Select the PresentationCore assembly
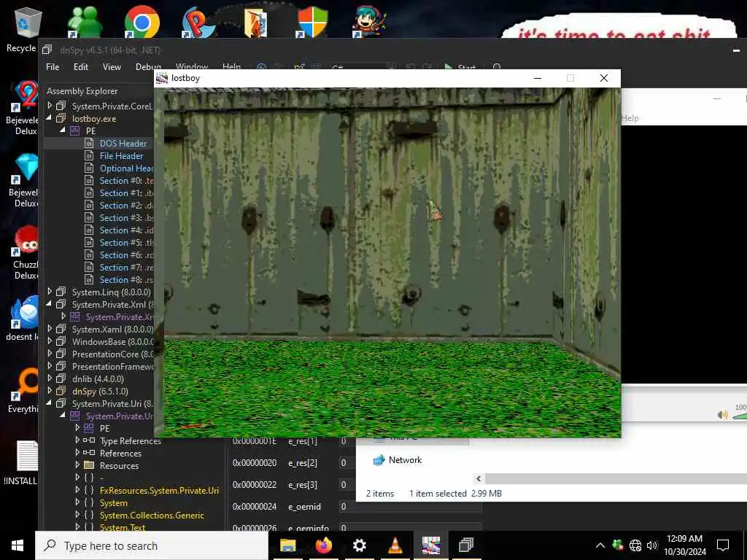The height and width of the screenshot is (560, 747). pos(113,354)
